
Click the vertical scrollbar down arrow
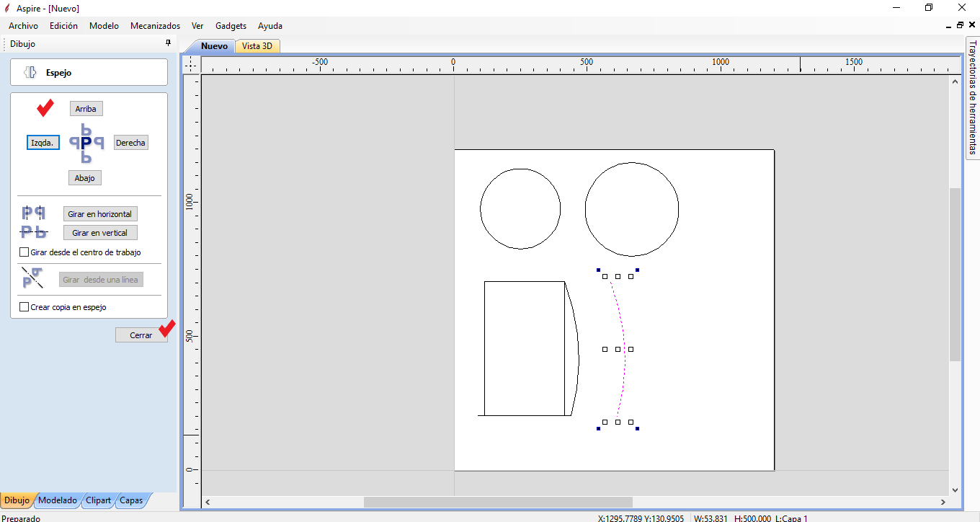tap(955, 490)
